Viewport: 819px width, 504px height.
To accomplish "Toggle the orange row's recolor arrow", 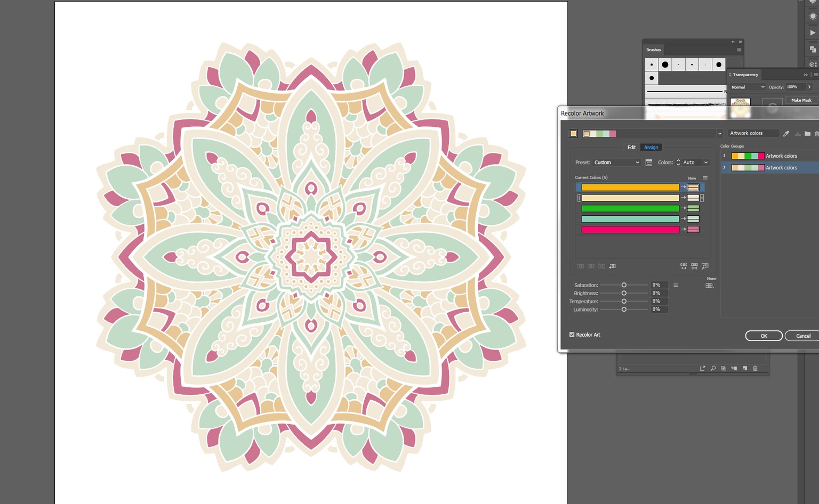I will 684,188.
